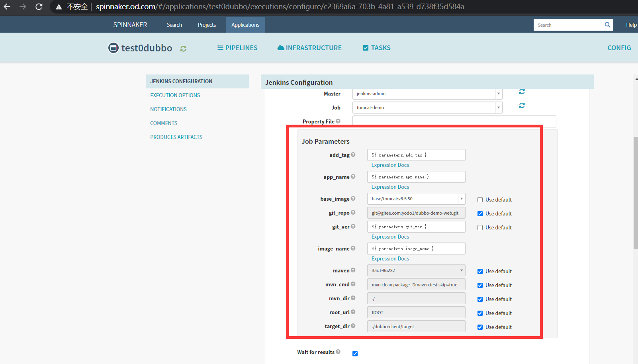The image size is (638, 364).
Task: Click the help icon beside Property File
Action: 338,121
